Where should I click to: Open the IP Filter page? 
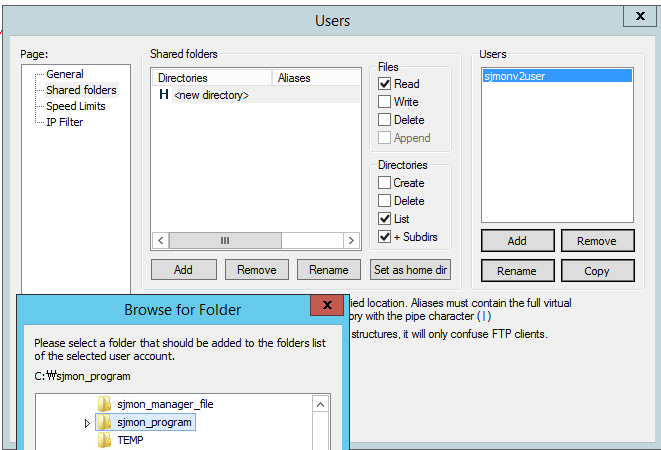point(65,122)
